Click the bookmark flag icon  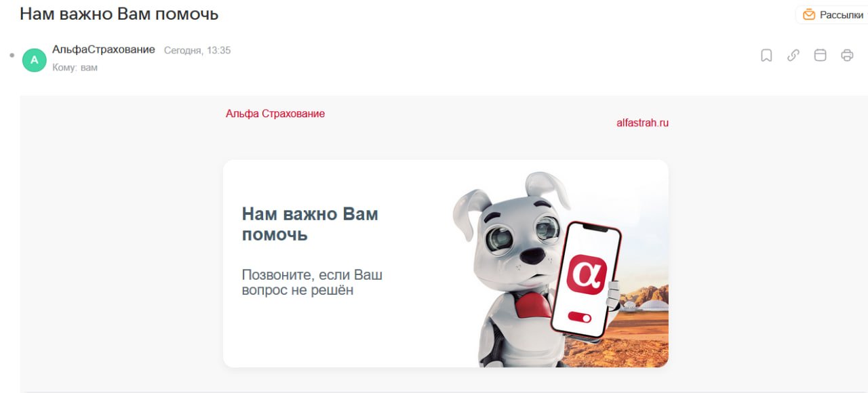(x=766, y=56)
